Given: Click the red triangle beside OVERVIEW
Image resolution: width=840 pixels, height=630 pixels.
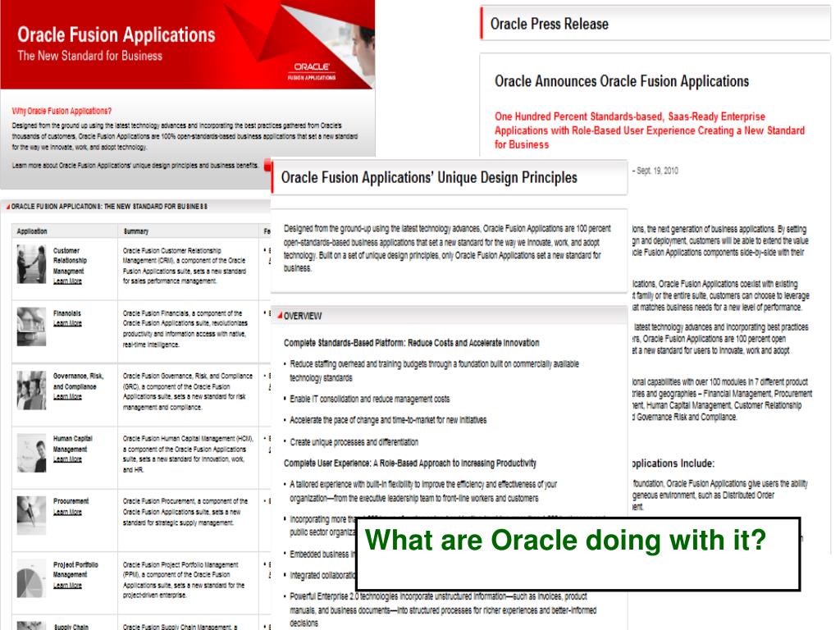Looking at the screenshot, I should 280,315.
